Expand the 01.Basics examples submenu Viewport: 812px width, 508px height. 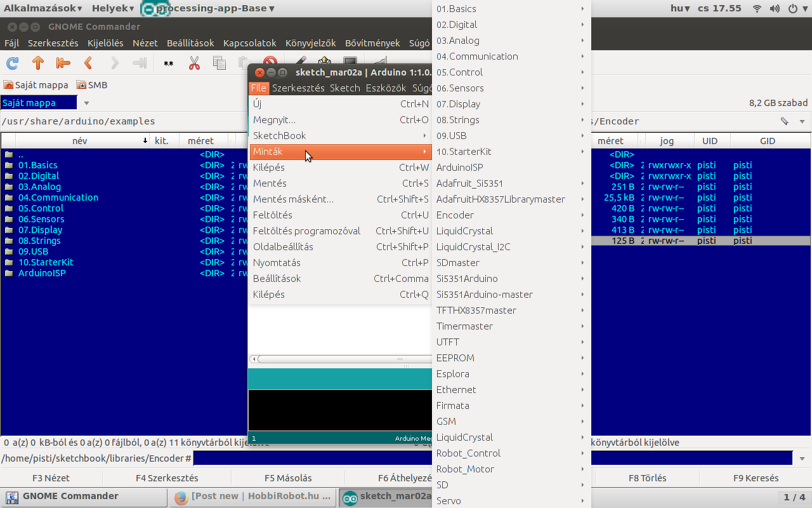point(511,9)
